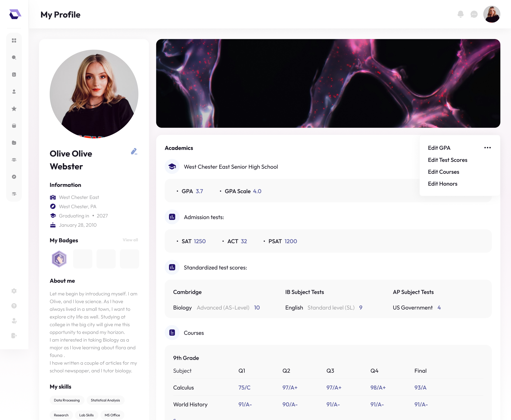Select Edit Courses menu entry
The image size is (511, 420).
[x=443, y=172]
